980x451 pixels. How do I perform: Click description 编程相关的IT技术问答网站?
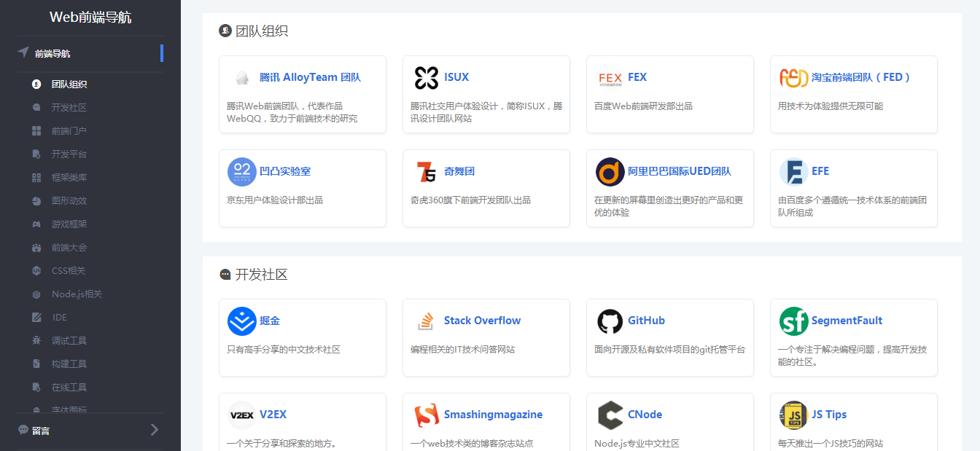pos(463,350)
